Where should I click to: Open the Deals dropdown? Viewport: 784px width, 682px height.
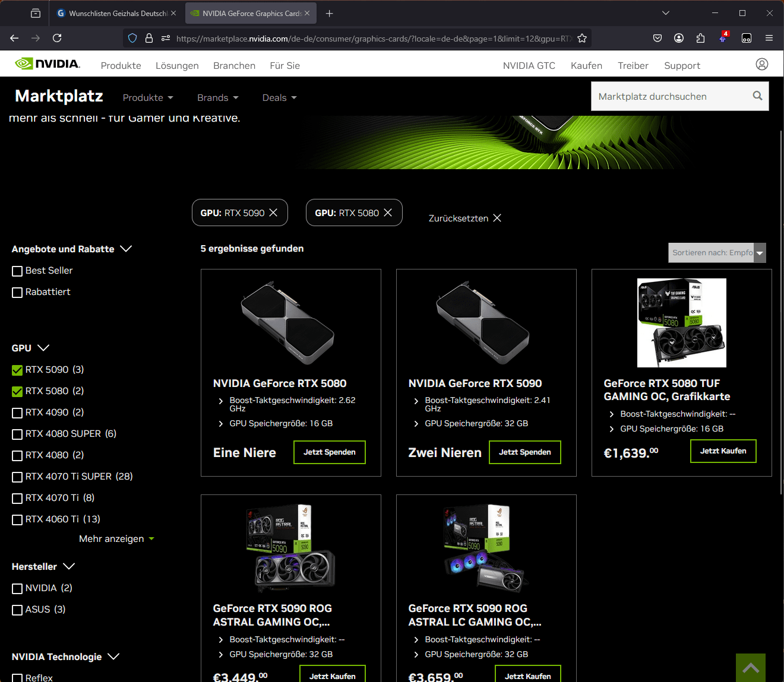coord(279,97)
